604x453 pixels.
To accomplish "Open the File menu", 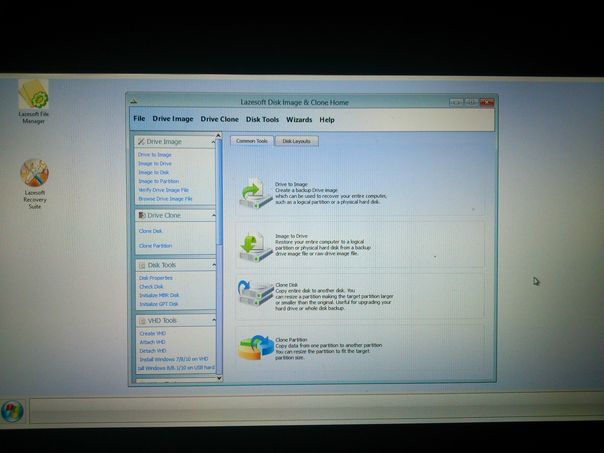I will pos(139,118).
